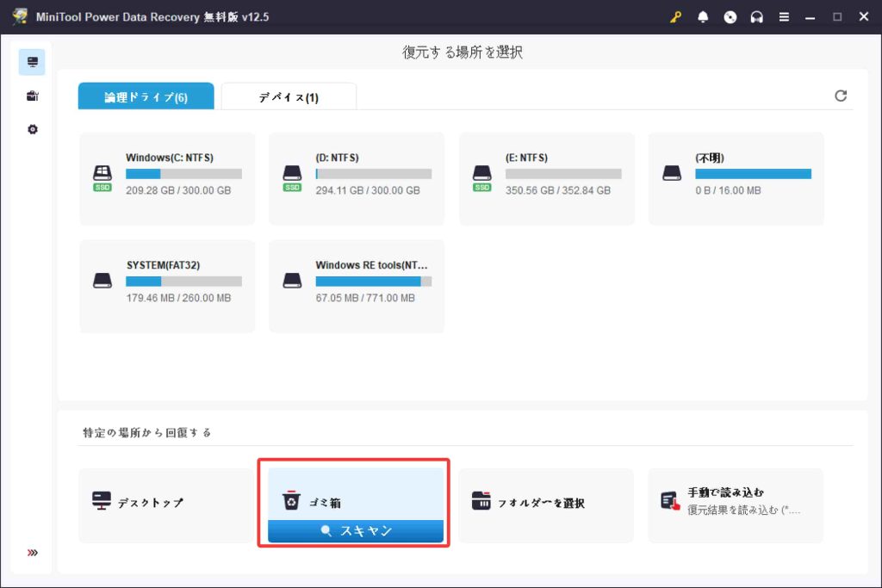Click the 特定の場所から回復する heading

tap(146, 432)
